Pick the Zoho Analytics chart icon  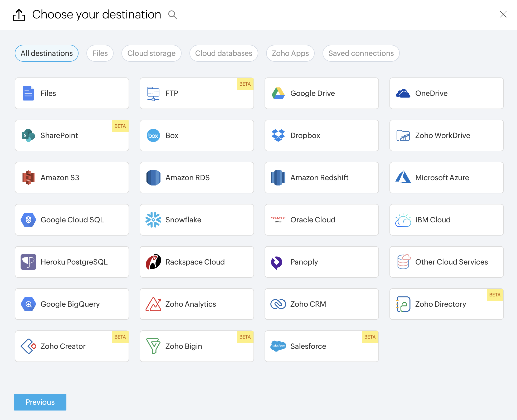click(153, 304)
